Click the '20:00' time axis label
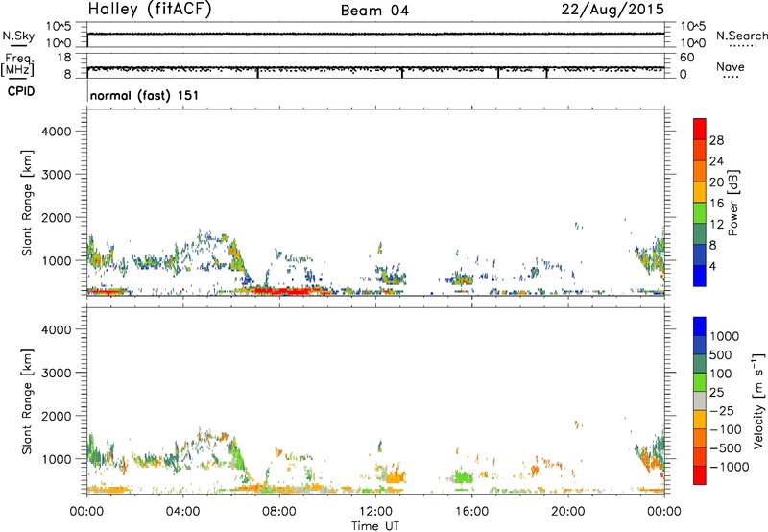The image size is (768, 532). 568,512
